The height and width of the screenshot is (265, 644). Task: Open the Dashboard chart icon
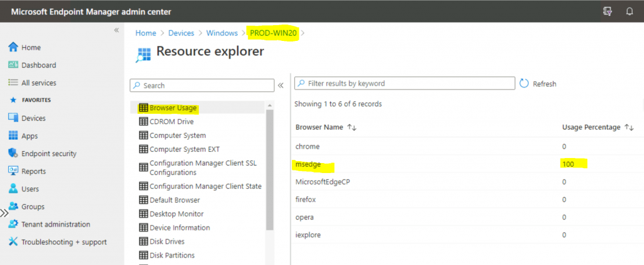13,65
